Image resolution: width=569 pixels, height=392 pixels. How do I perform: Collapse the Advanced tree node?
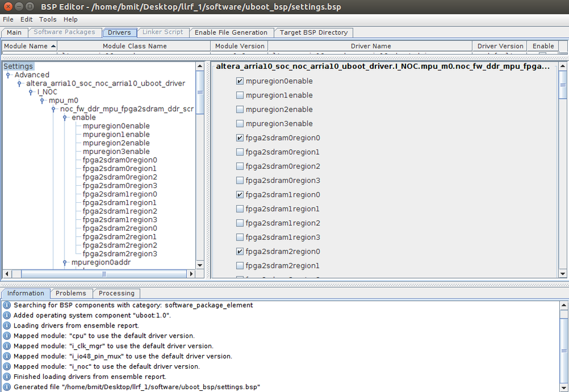(8, 75)
